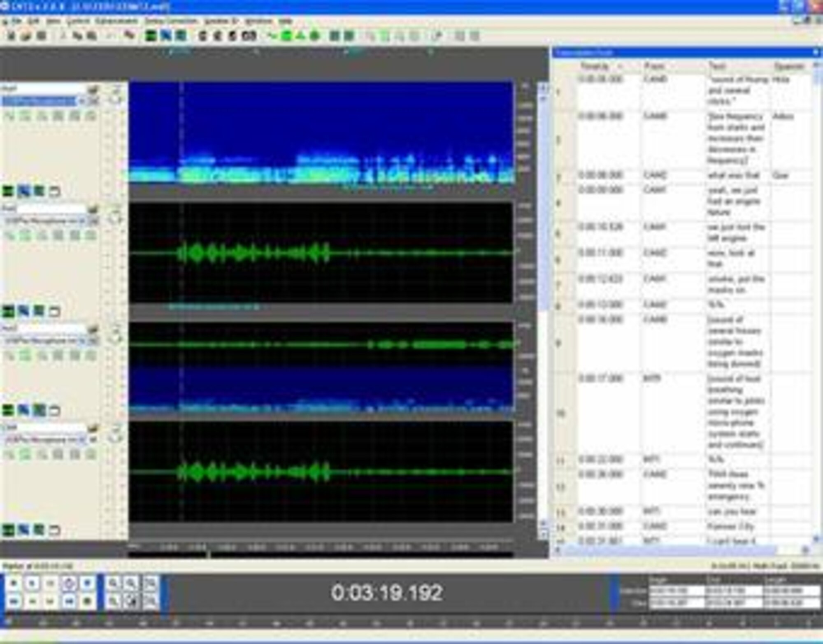The image size is (823, 644).
Task: Switch third track to green waveform view
Action: click(8, 410)
